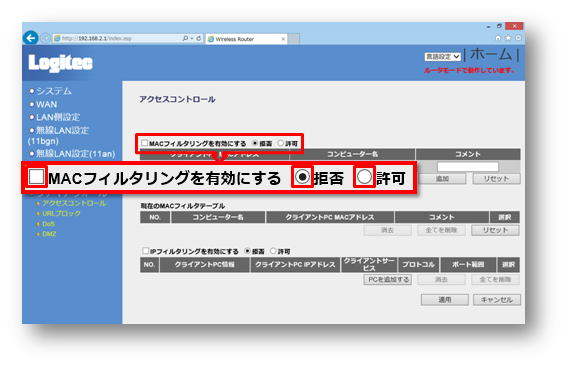
Task: Click the 追加 button
Action: point(442,179)
